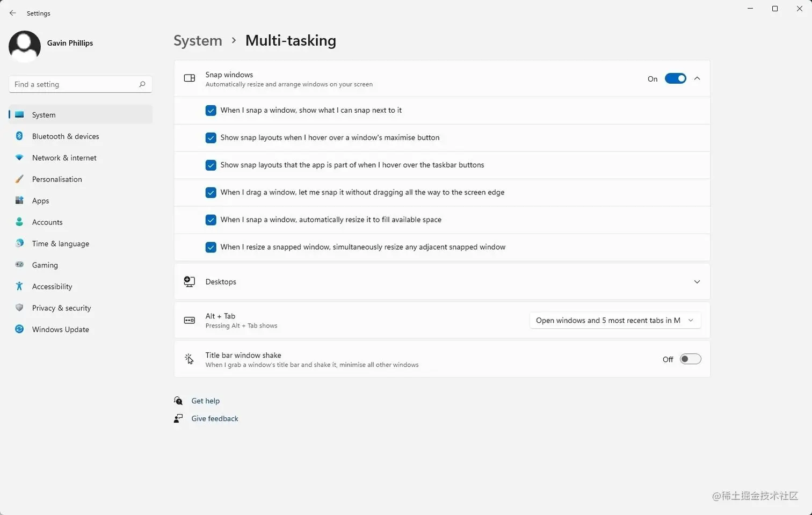Click the Network wifi icon in sidebar
Image resolution: width=812 pixels, height=515 pixels.
19,157
